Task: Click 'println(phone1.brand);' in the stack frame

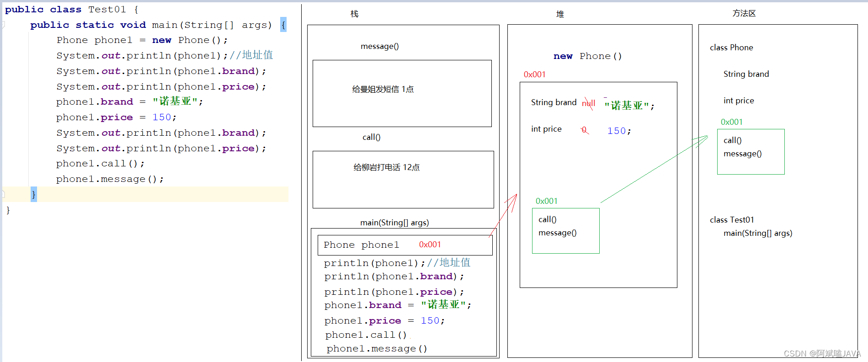Action: pos(394,277)
